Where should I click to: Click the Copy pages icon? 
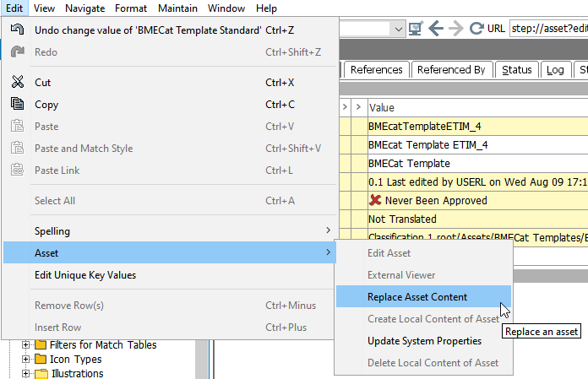(18, 105)
